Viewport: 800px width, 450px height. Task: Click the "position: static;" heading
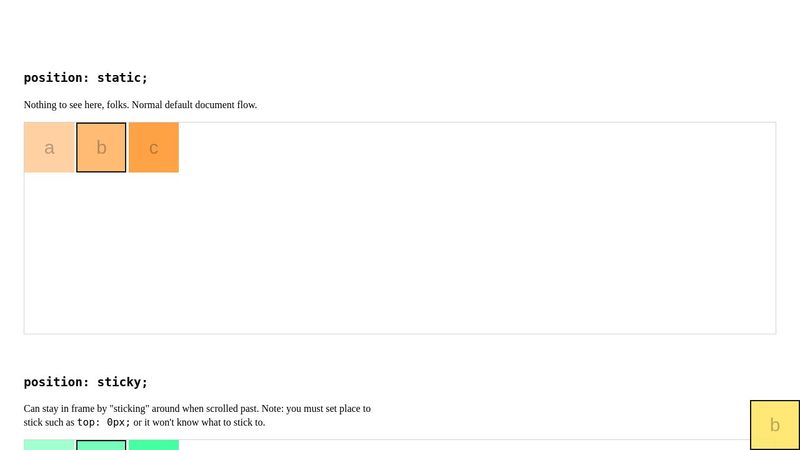(x=86, y=77)
